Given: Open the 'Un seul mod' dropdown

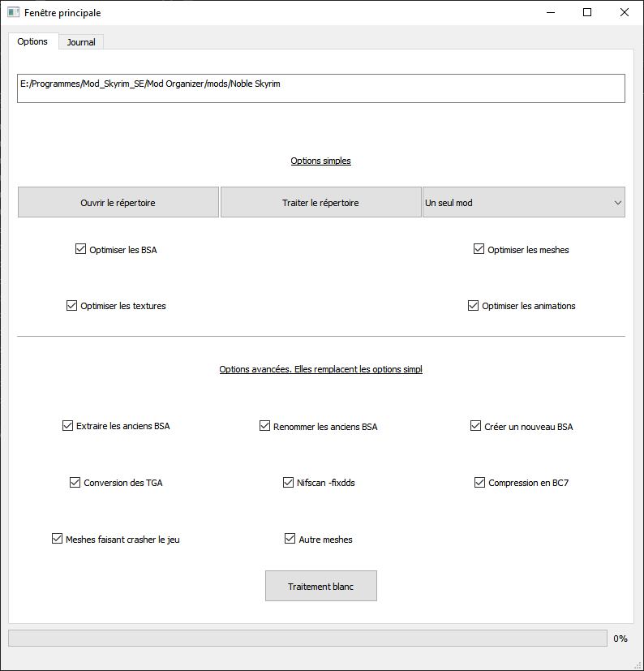Looking at the screenshot, I should tap(523, 203).
